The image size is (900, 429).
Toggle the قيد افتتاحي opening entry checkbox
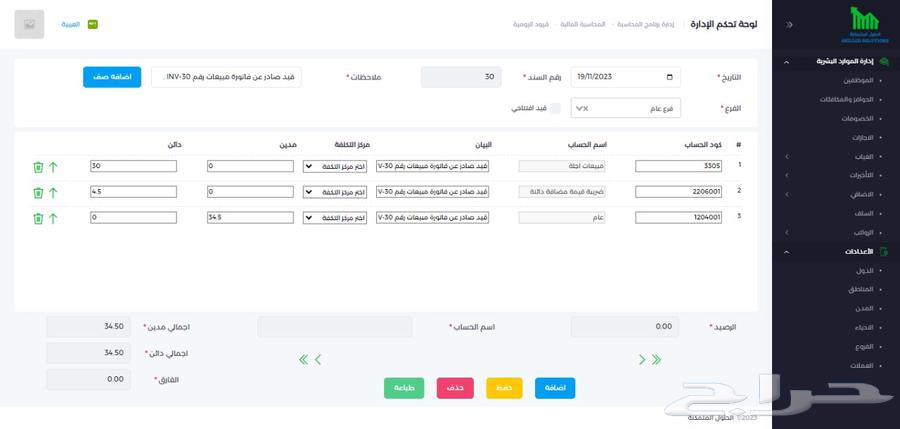555,108
